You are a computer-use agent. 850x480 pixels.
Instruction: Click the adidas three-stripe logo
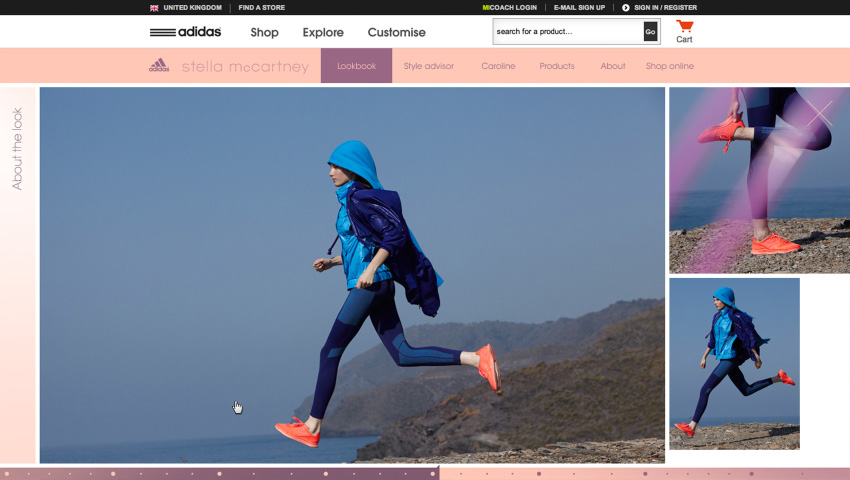click(185, 32)
